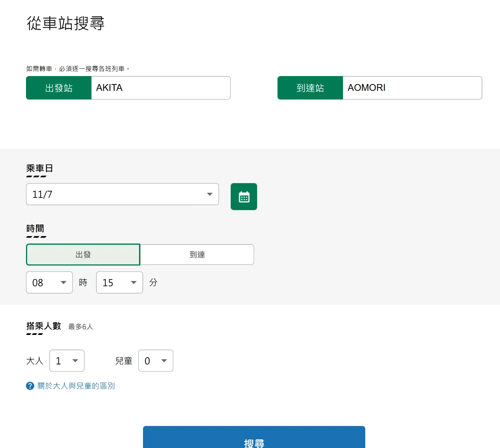Click the green 到達站 label button

click(x=310, y=88)
